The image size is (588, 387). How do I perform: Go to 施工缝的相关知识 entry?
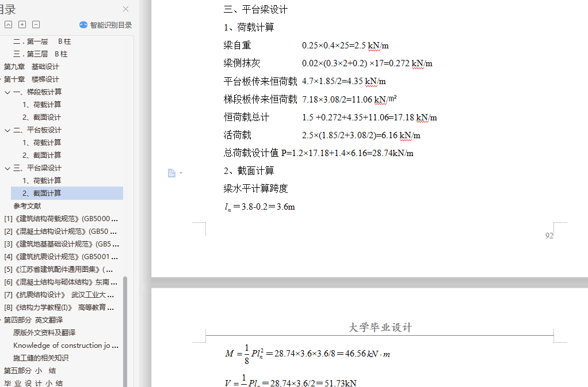tap(41, 358)
